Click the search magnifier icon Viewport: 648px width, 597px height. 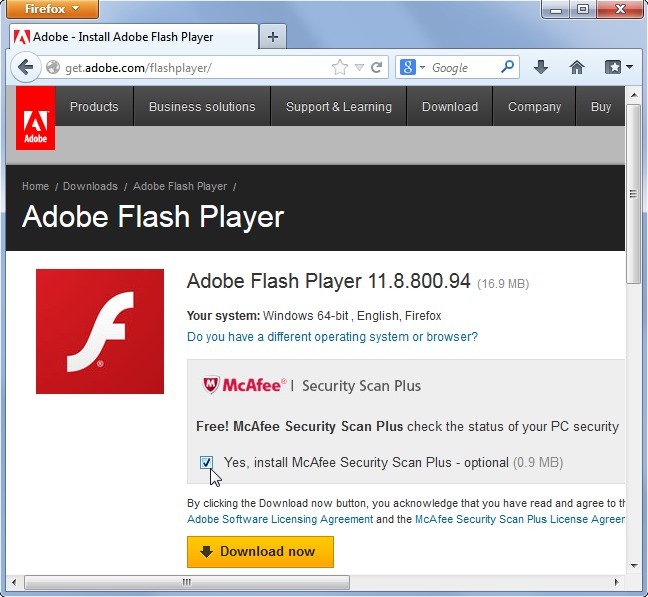click(507, 67)
